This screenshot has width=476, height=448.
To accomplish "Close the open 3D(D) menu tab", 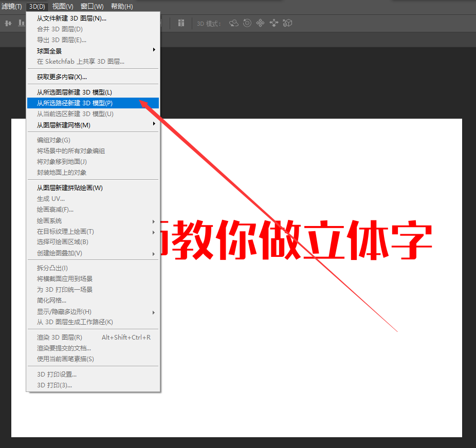I will 37,6.
